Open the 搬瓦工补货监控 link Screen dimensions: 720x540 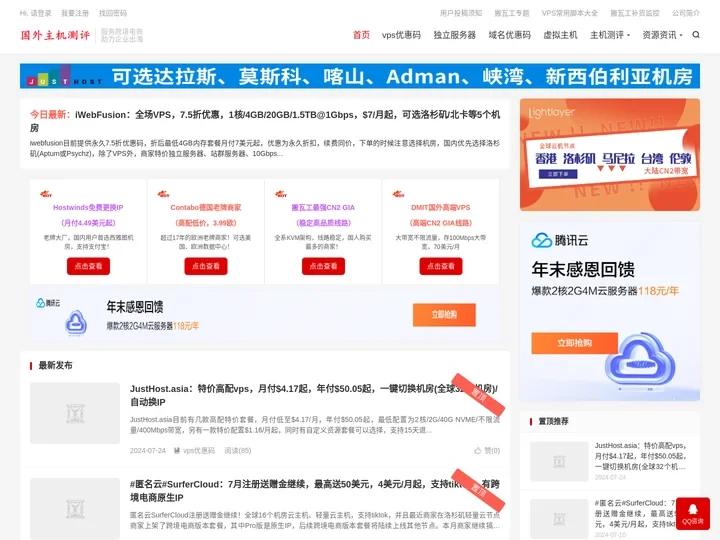[x=635, y=13]
